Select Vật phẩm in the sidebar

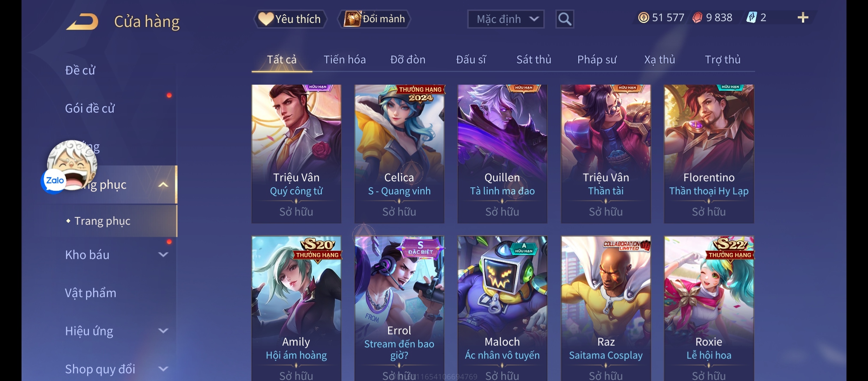[91, 293]
